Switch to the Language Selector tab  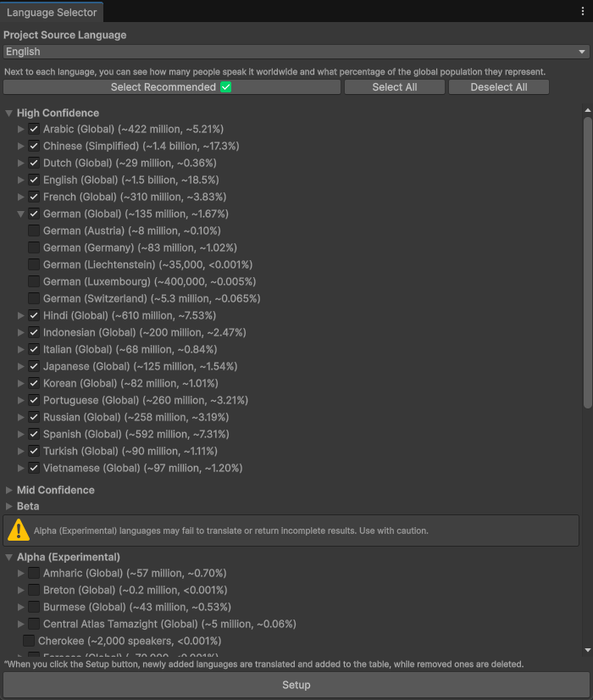51,12
